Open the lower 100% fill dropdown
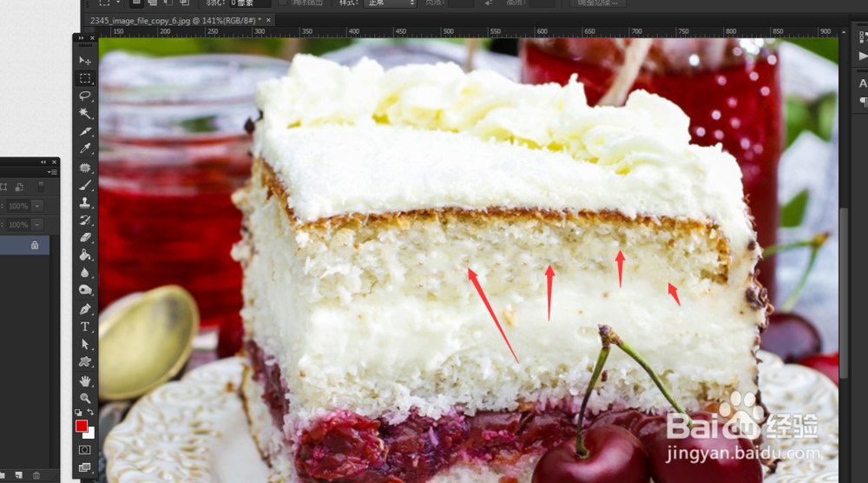Image resolution: width=868 pixels, height=483 pixels. pyautogui.click(x=37, y=225)
